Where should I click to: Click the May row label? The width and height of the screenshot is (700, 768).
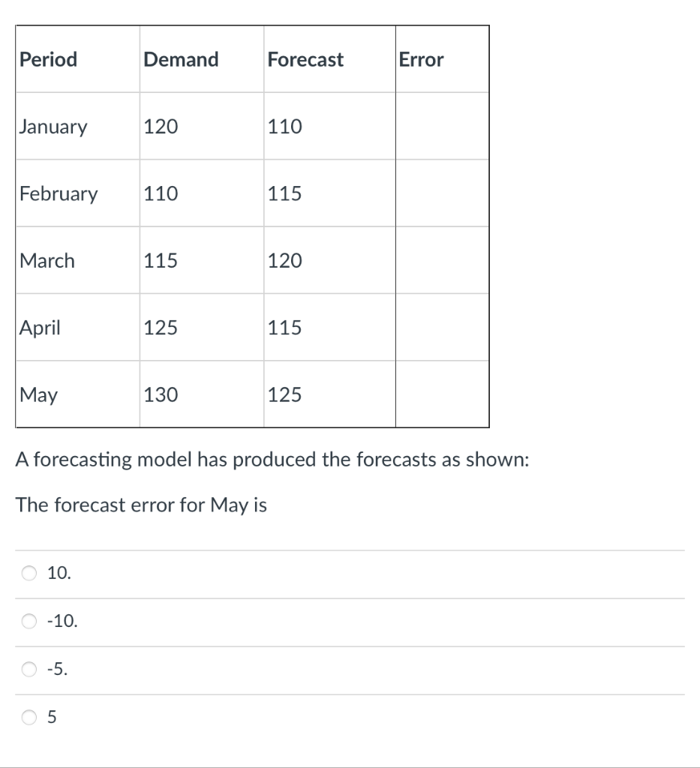[36, 394]
